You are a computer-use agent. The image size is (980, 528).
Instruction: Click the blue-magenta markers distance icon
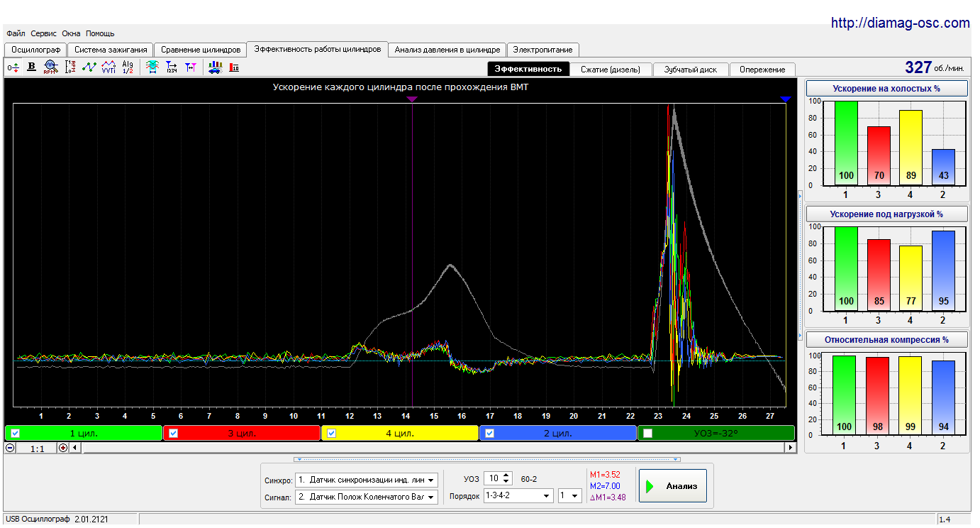coord(190,67)
